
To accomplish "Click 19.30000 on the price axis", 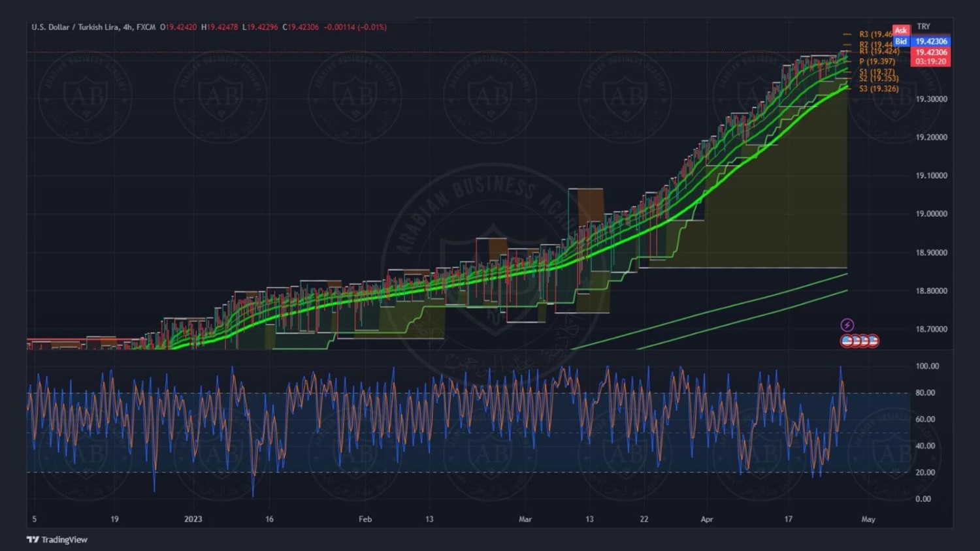I will click(931, 99).
